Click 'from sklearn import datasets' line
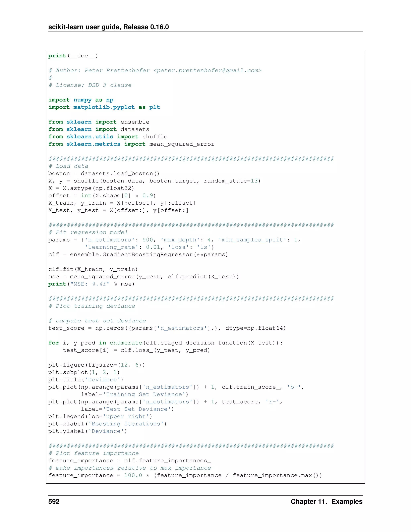 pyautogui.click(x=99, y=129)
